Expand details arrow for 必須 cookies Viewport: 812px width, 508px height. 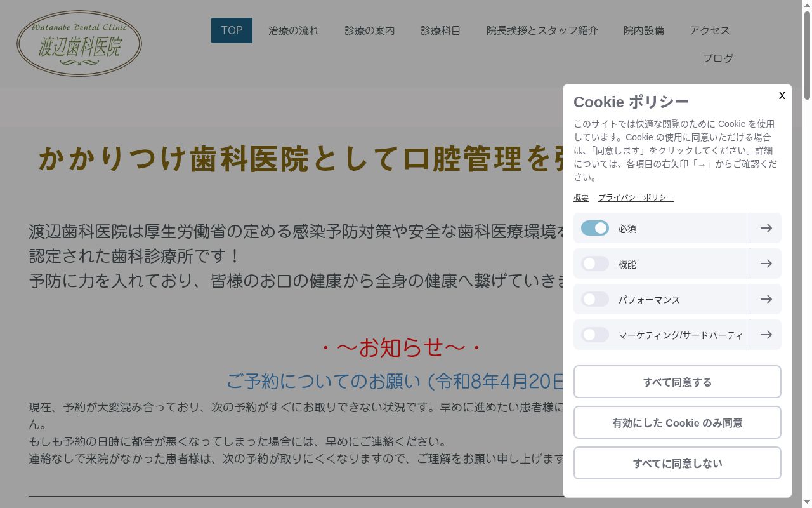(x=766, y=228)
